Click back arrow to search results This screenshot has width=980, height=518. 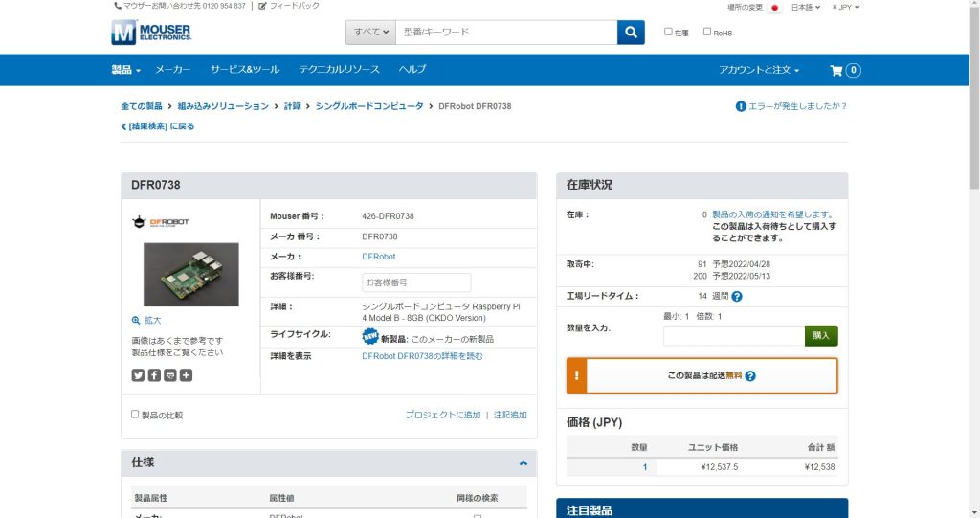coord(123,126)
